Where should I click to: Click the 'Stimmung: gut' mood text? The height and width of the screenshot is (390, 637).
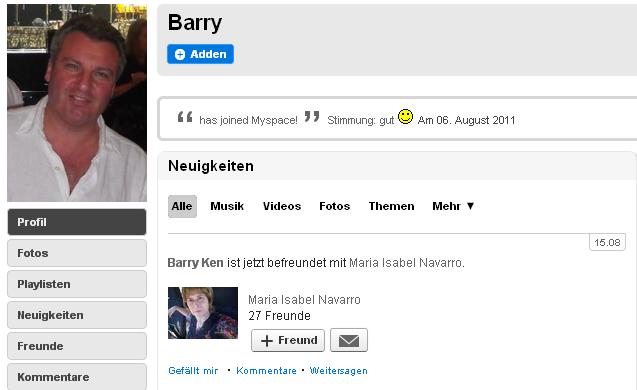pyautogui.click(x=360, y=120)
